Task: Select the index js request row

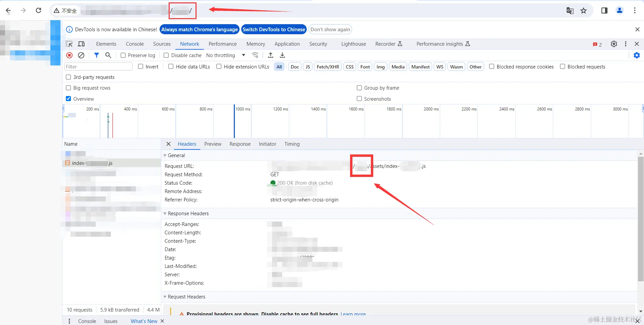Action: (x=112, y=163)
